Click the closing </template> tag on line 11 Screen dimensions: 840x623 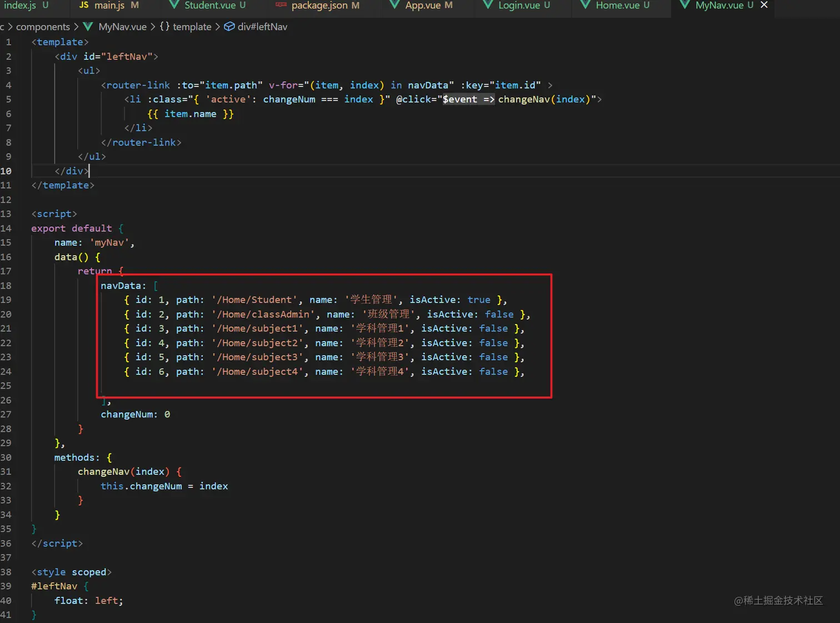(x=63, y=186)
